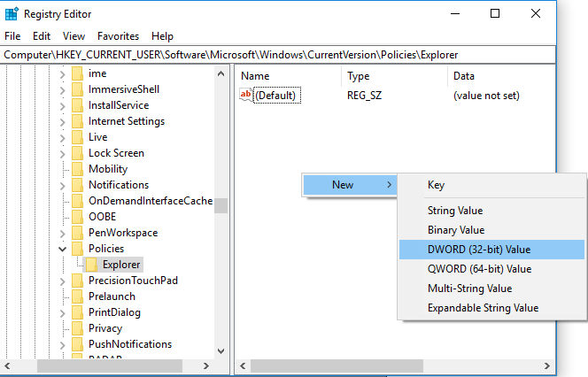Expand the PrintDialog key
This screenshot has width=588, height=377.
pyautogui.click(x=62, y=313)
